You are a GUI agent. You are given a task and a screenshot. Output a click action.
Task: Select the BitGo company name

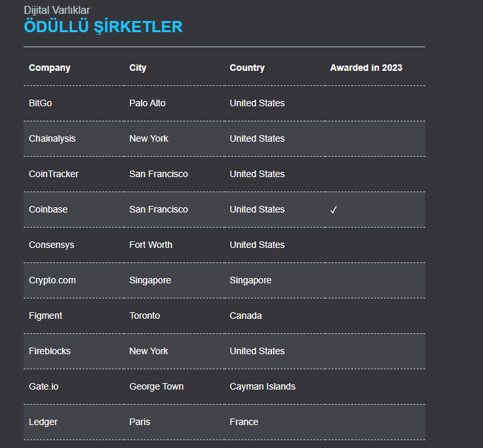point(41,103)
